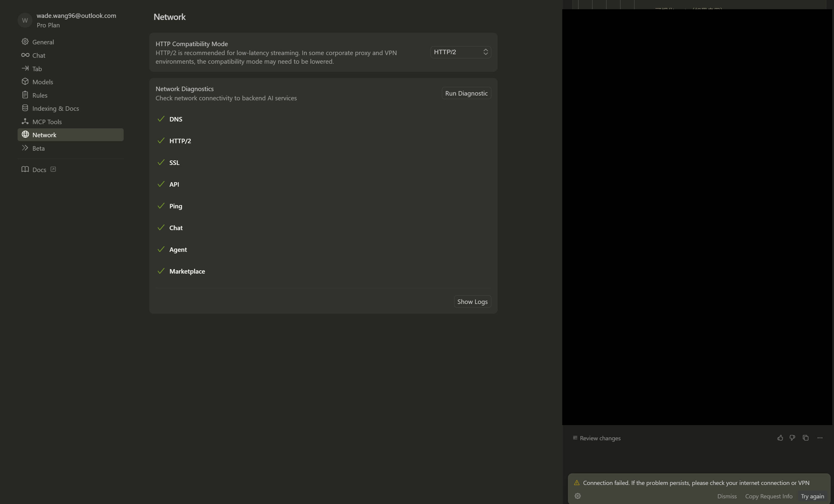The width and height of the screenshot is (834, 504).
Task: Click the thumbs up icon in chat
Action: [780, 438]
